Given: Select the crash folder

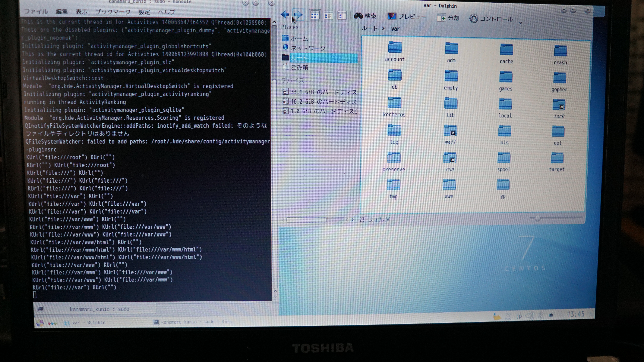Looking at the screenshot, I should pyautogui.click(x=560, y=55).
